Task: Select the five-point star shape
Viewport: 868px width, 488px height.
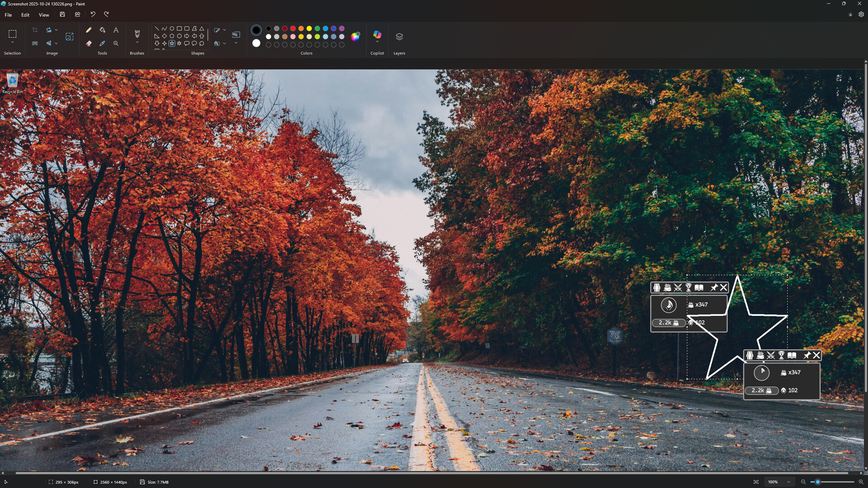Action: pyautogui.click(x=171, y=43)
